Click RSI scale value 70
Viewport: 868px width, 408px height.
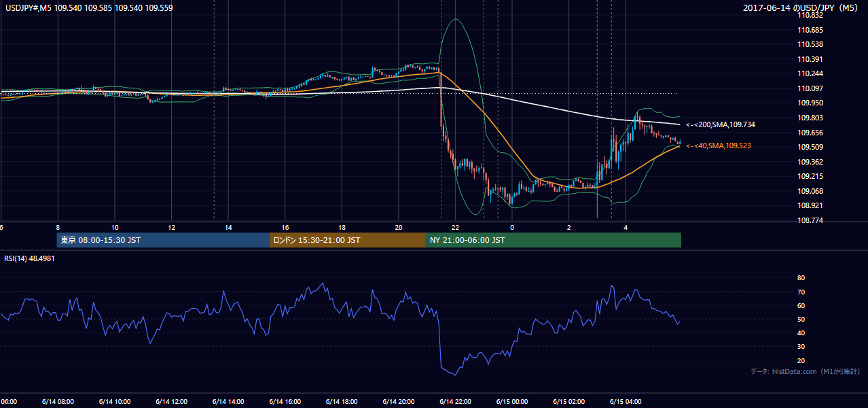[801, 292]
